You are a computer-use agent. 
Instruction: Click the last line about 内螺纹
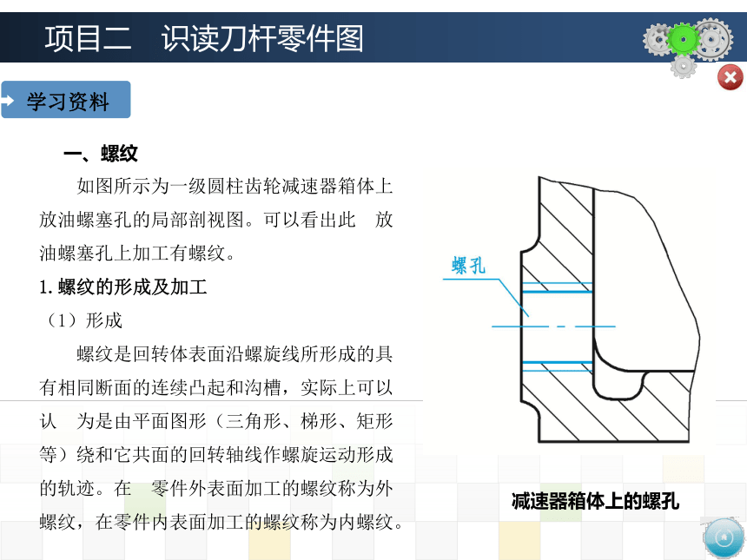tap(221, 523)
